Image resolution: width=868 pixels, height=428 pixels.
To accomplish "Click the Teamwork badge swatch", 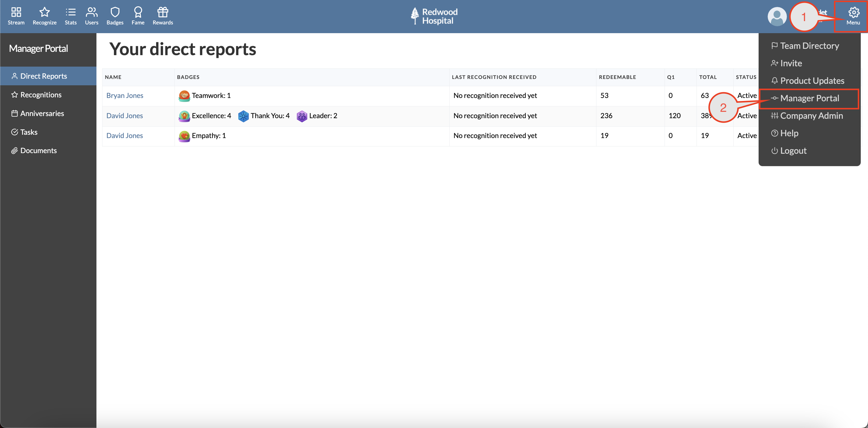I will pos(184,96).
